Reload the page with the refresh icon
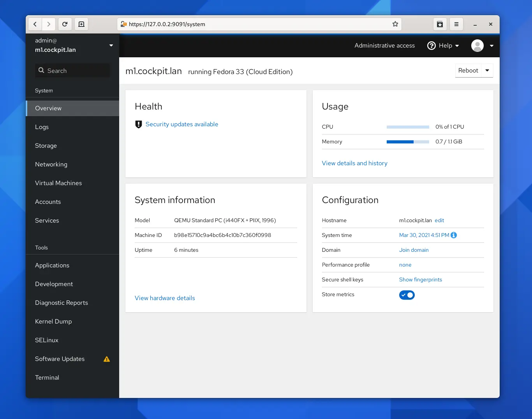Image resolution: width=532 pixels, height=419 pixels. [x=65, y=24]
